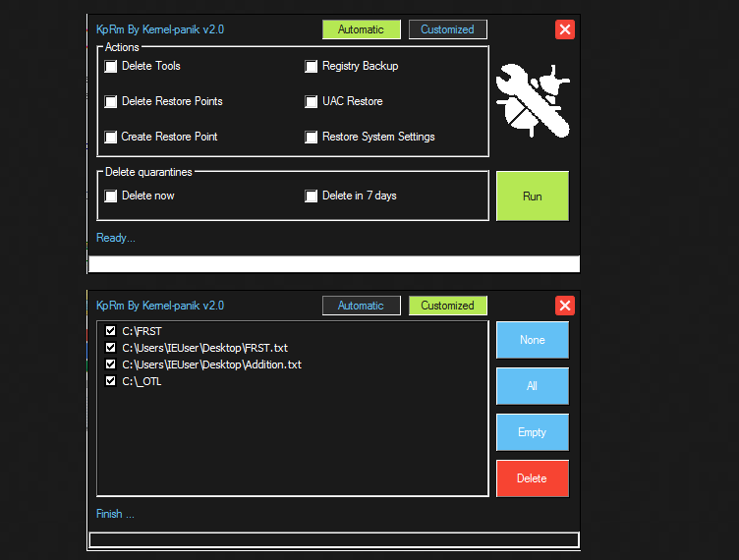
Task: Enable the Registry Backup checkbox
Action: [312, 67]
